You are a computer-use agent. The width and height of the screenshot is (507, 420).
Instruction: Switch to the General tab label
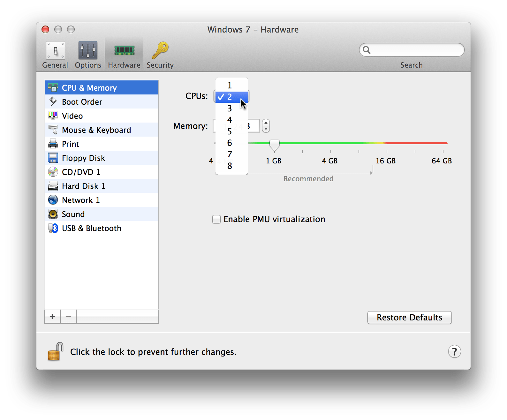click(55, 65)
